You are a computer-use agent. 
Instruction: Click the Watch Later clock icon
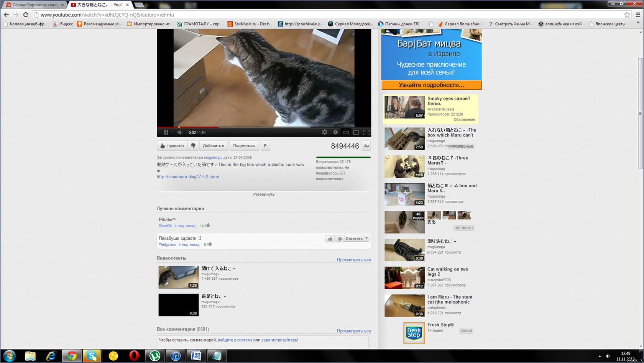pos(335,132)
